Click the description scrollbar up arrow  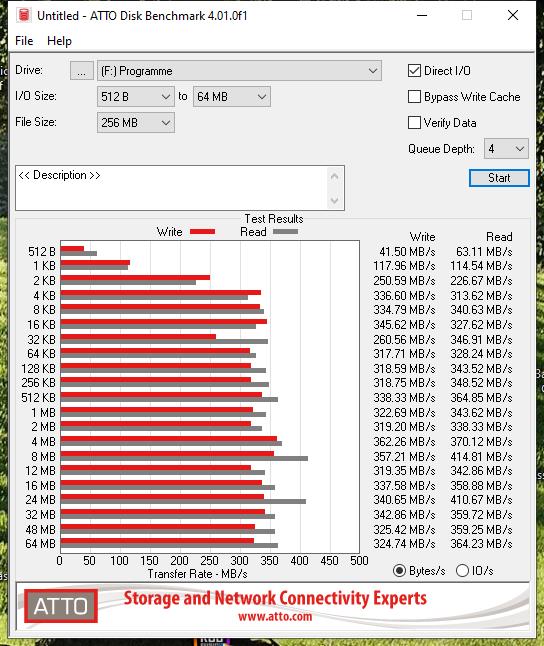[x=335, y=177]
